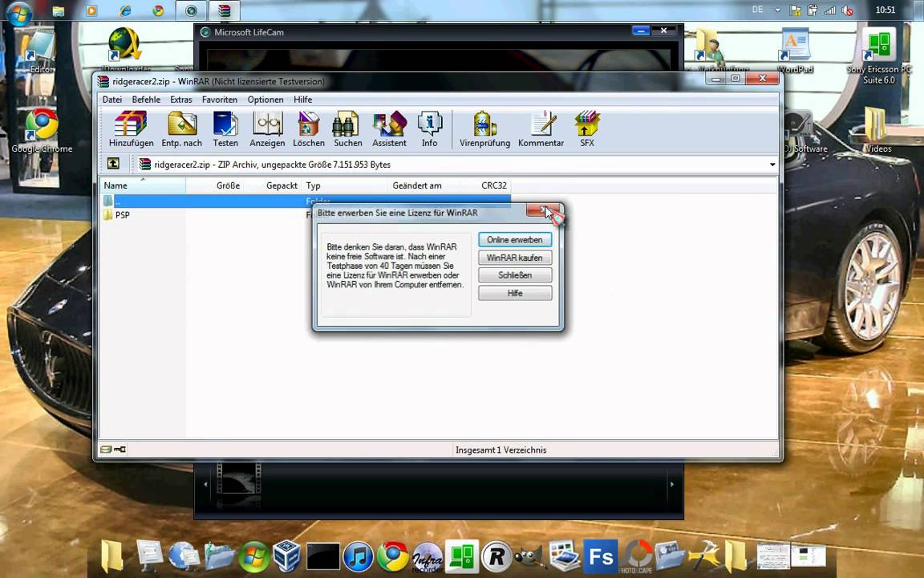
Task: Open the Optionen menu
Action: [265, 100]
